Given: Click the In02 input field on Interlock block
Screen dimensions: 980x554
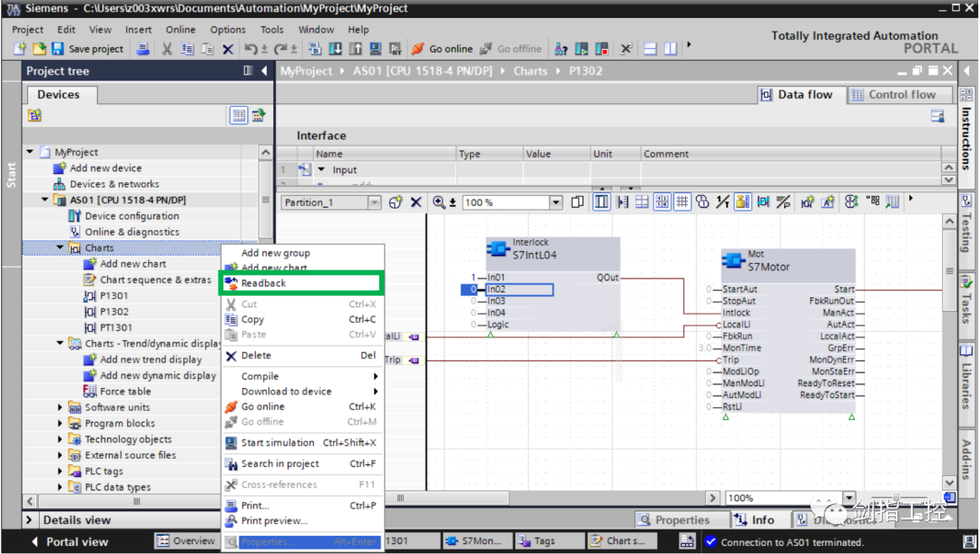Looking at the screenshot, I should pyautogui.click(x=519, y=289).
